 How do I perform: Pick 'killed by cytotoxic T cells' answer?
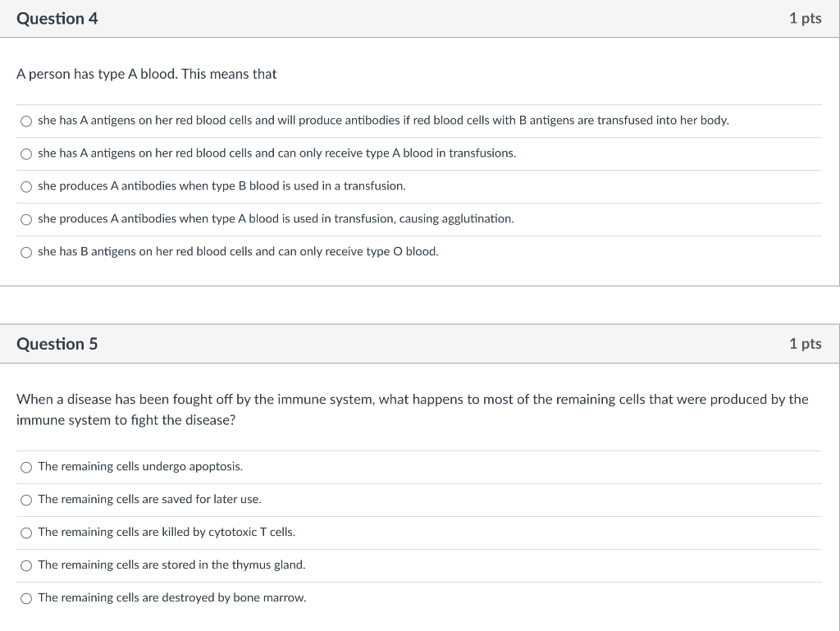[x=26, y=533]
